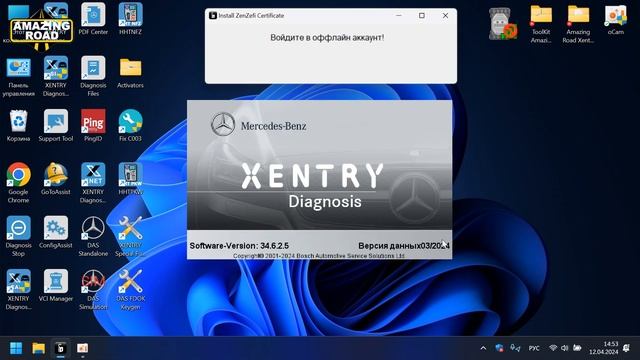This screenshot has width=640, height=360.
Task: Launch XENTRY Diagnosis shortcut with NET badge
Action: (x=93, y=183)
